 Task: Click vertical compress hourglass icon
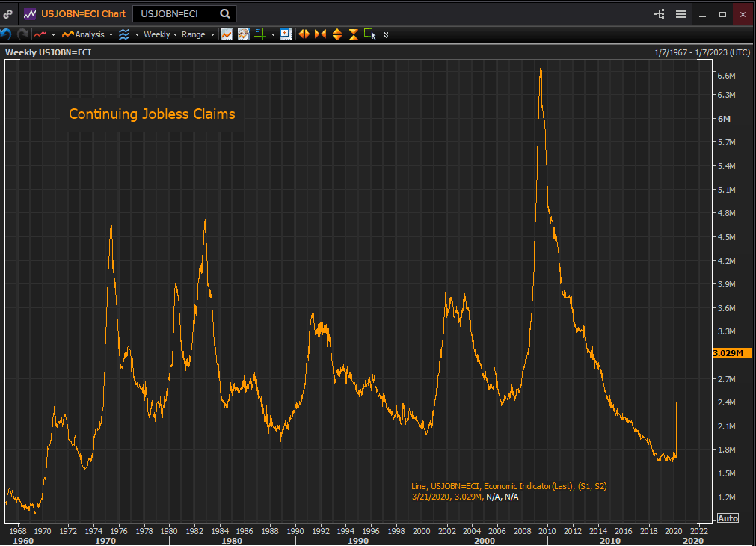point(354,34)
